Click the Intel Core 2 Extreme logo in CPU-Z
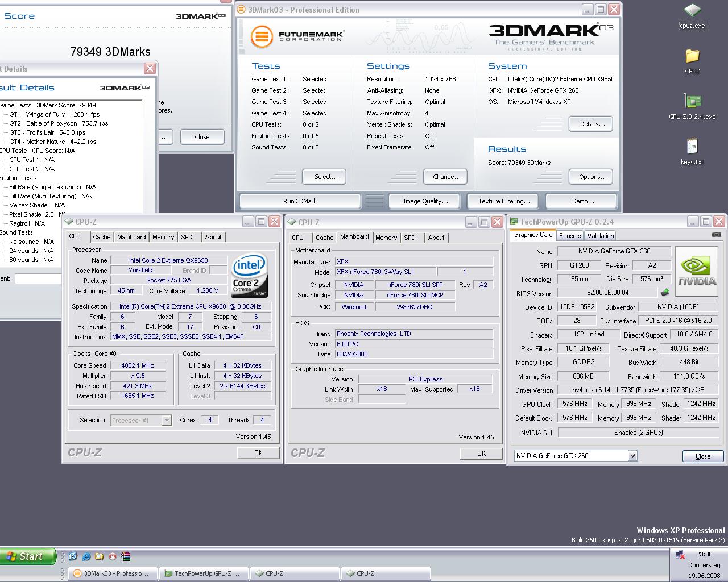Image resolution: width=728 pixels, height=582 pixels. coord(249,276)
